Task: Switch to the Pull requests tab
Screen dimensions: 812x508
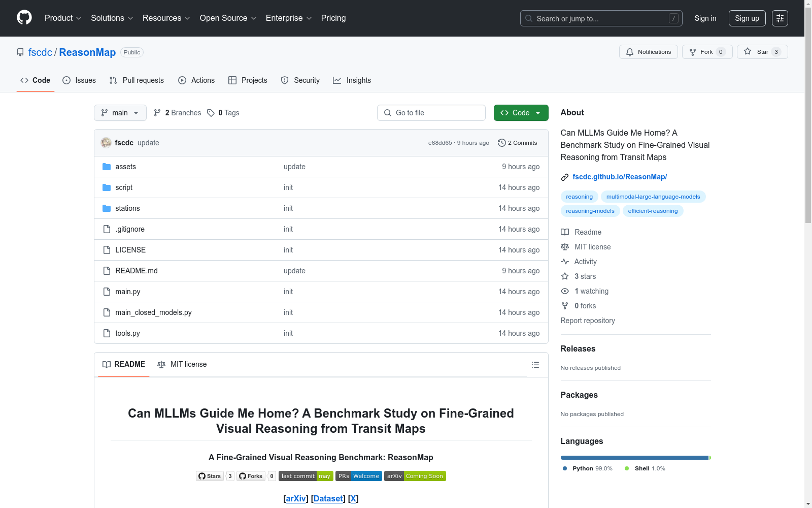Action: [137, 80]
